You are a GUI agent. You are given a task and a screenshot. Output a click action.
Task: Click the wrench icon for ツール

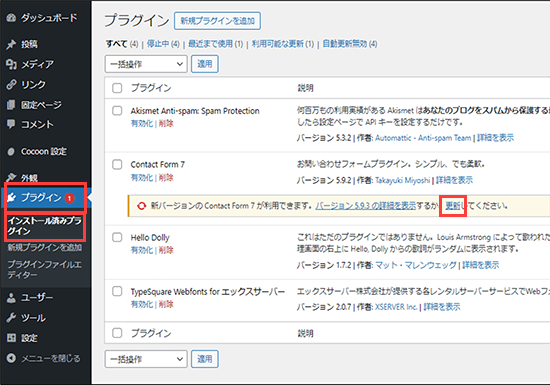click(x=11, y=318)
